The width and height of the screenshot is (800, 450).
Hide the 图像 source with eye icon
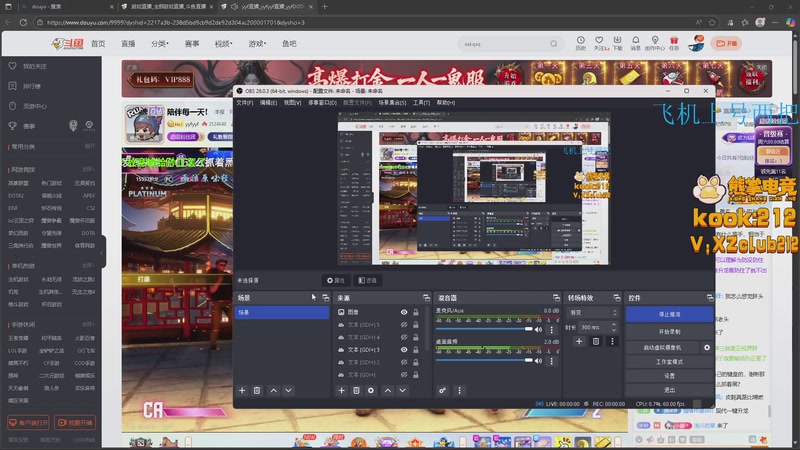[x=404, y=312]
